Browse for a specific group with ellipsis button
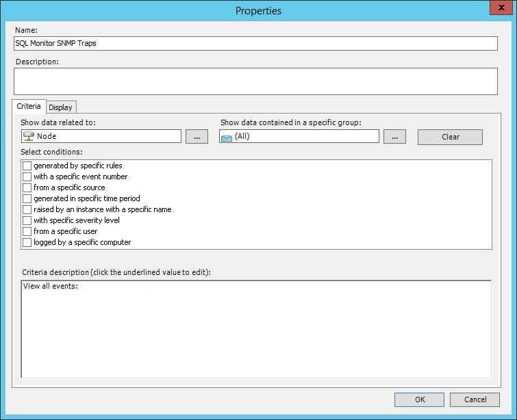The height and width of the screenshot is (420, 517). point(394,137)
